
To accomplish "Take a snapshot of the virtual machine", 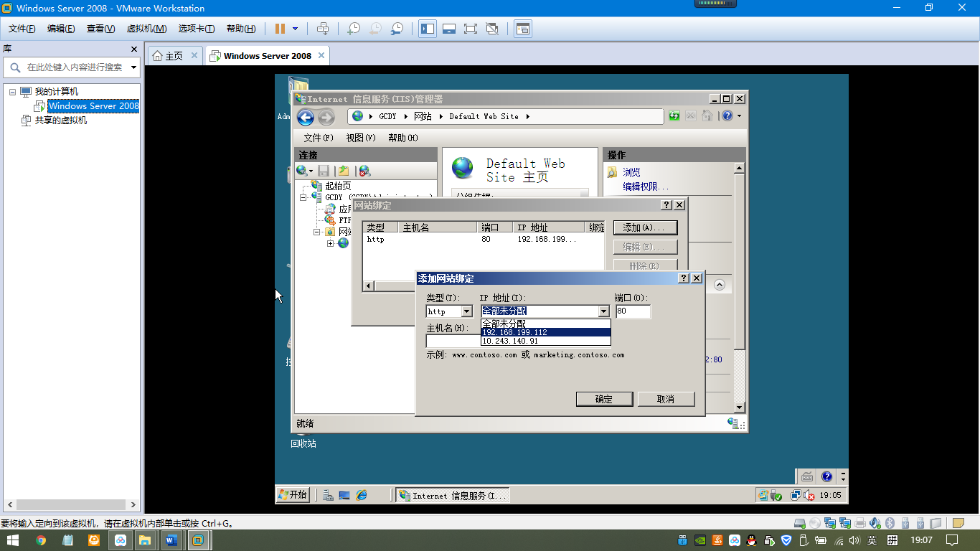I will pos(354,29).
